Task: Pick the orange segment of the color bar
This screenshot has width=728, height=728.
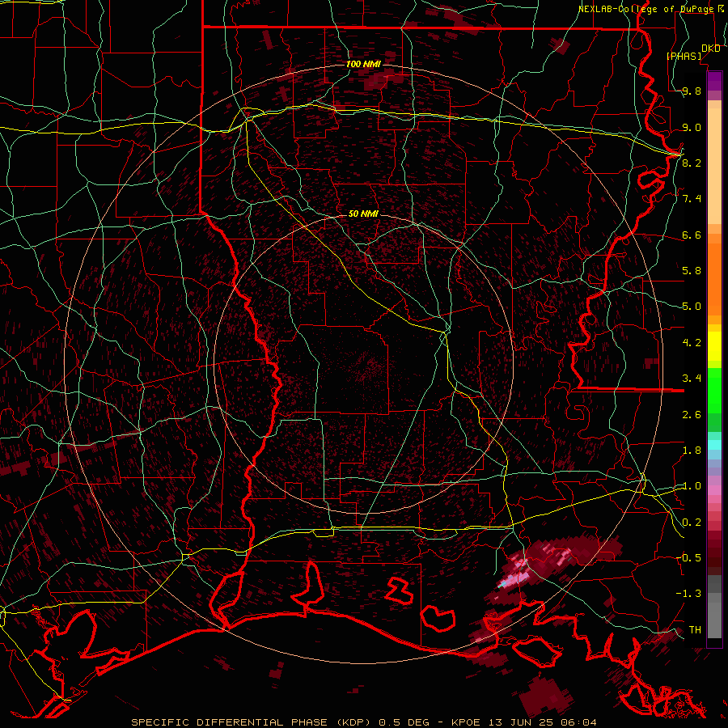Action: [714, 278]
